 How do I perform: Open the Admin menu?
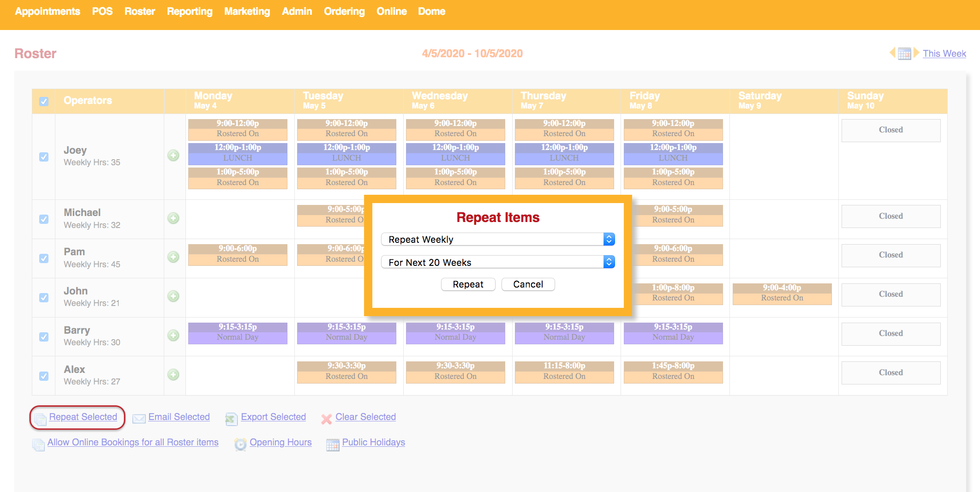click(x=297, y=12)
